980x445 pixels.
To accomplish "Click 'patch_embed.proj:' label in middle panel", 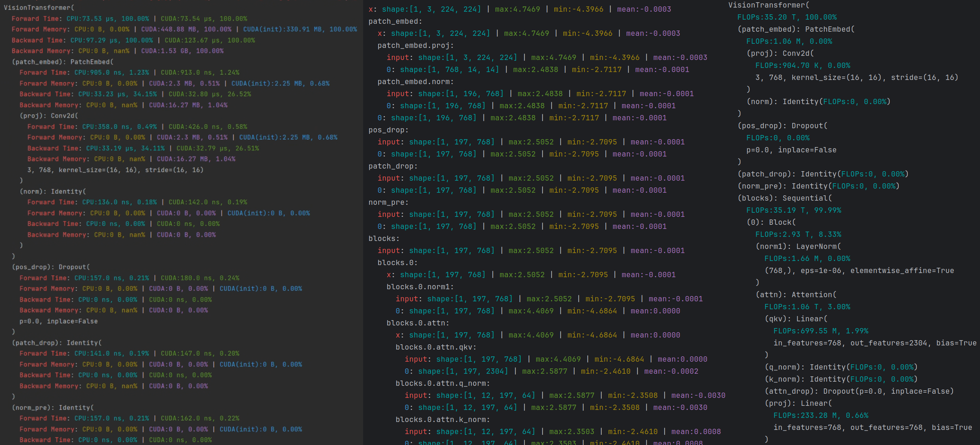I will pos(415,45).
